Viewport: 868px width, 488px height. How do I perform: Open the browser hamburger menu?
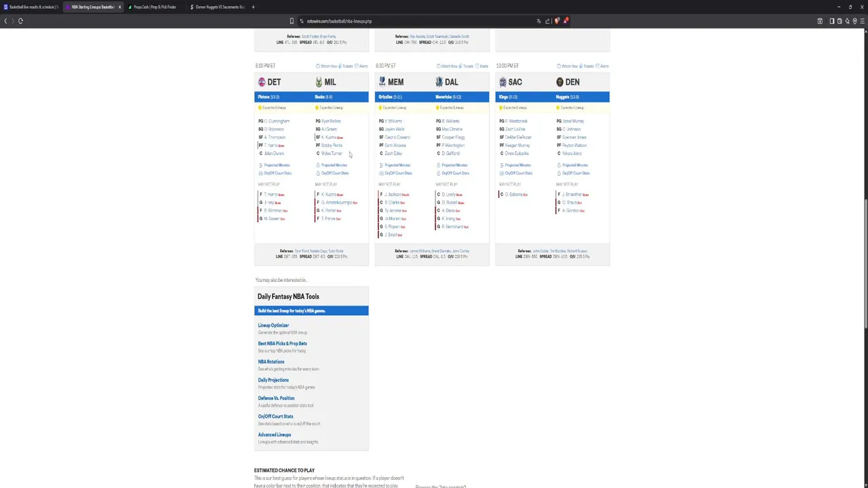point(863,21)
